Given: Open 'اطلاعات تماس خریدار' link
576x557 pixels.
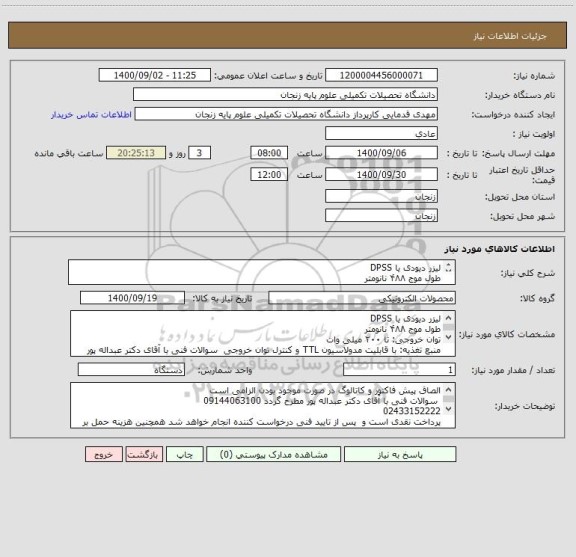Looking at the screenshot, I should click(x=91, y=115).
